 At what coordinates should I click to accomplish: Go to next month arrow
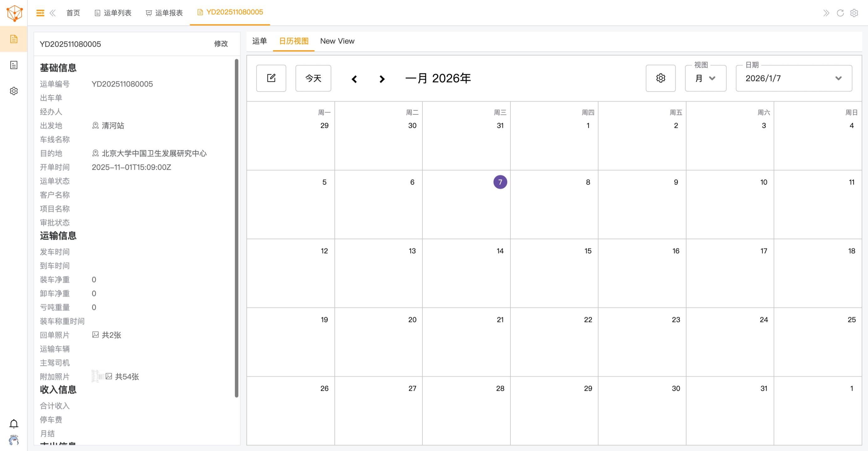[381, 79]
